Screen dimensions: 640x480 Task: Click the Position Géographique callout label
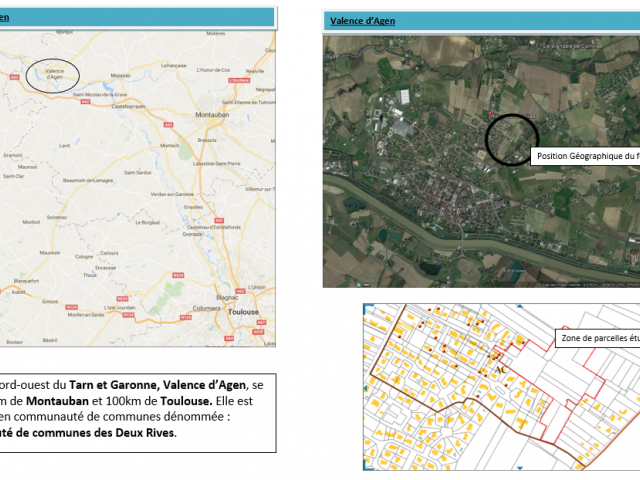586,156
